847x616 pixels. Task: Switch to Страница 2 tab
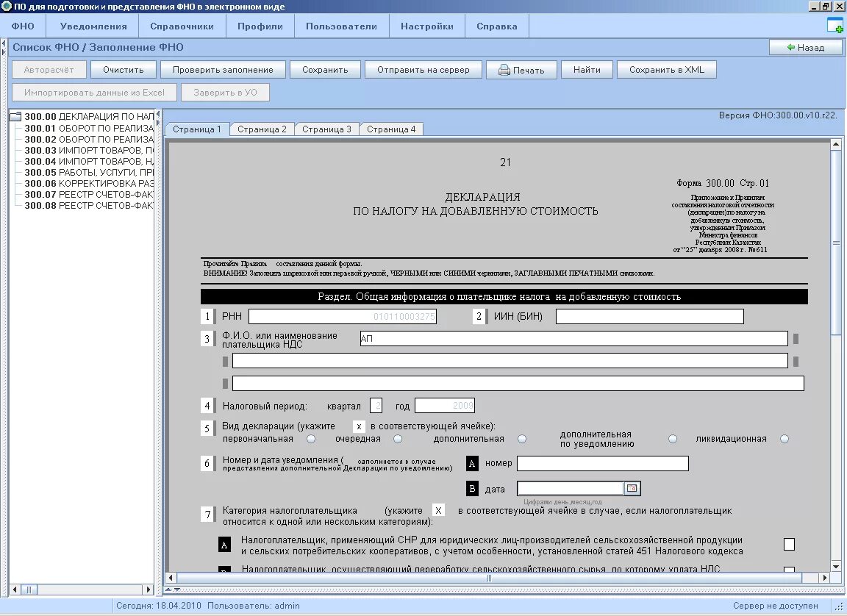[x=262, y=129]
